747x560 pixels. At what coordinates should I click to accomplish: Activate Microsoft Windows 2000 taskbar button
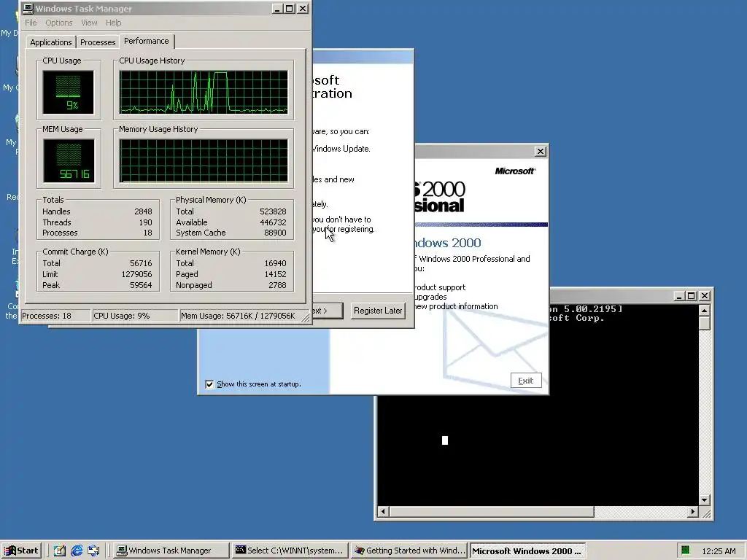tap(527, 551)
